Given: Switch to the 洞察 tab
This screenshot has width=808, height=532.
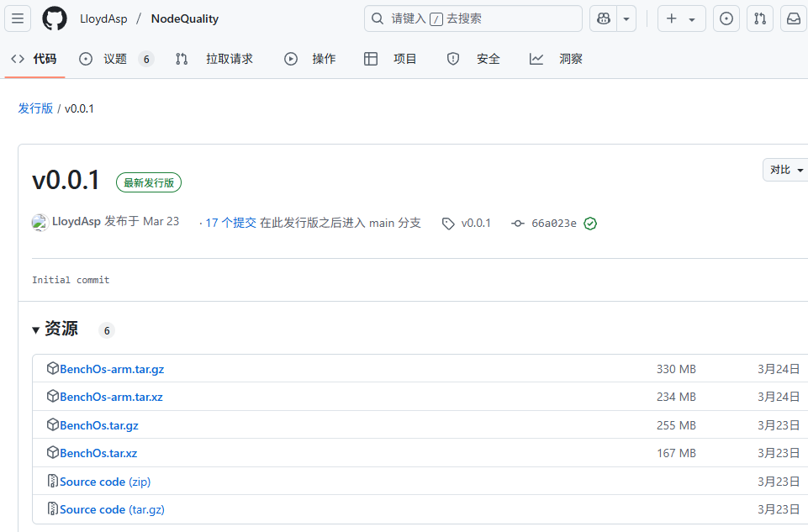Looking at the screenshot, I should [556, 59].
